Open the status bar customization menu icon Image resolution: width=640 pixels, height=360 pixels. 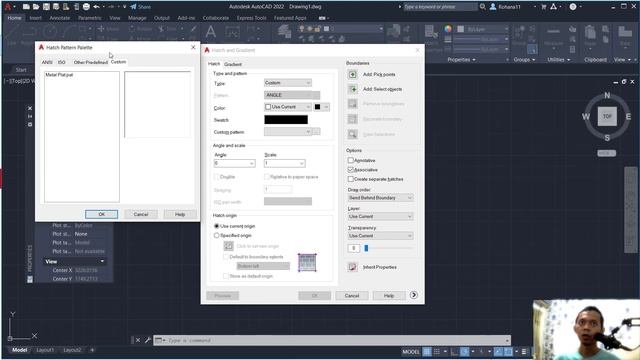(524, 351)
